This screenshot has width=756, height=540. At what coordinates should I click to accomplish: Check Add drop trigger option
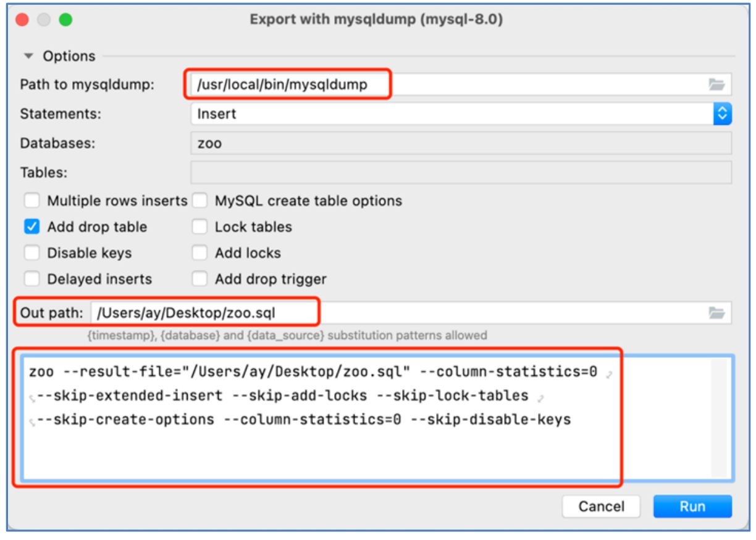point(199,279)
